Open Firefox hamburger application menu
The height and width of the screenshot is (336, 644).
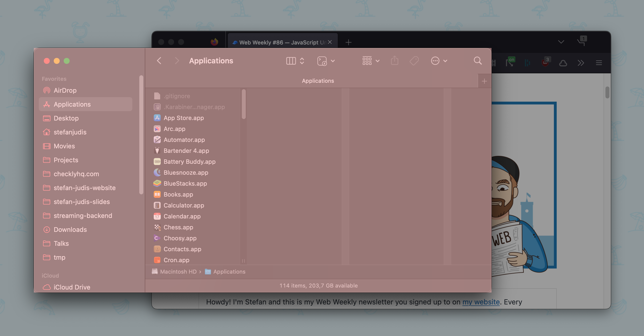click(x=599, y=63)
